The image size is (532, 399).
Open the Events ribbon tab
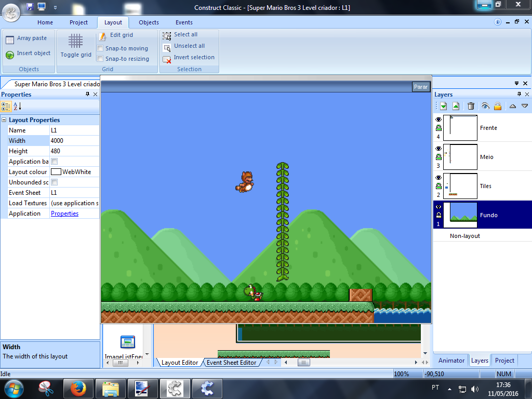pos(184,22)
